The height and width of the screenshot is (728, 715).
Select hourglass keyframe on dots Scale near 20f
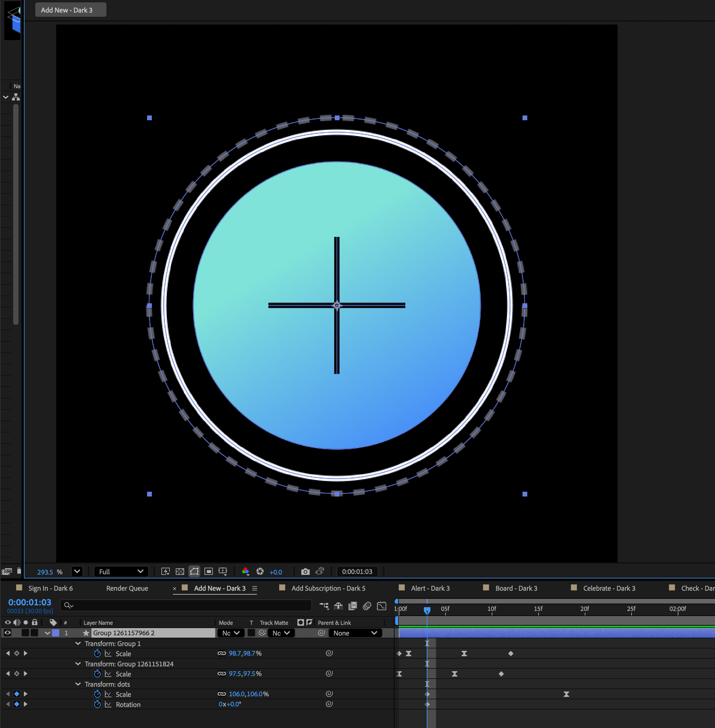click(566, 694)
